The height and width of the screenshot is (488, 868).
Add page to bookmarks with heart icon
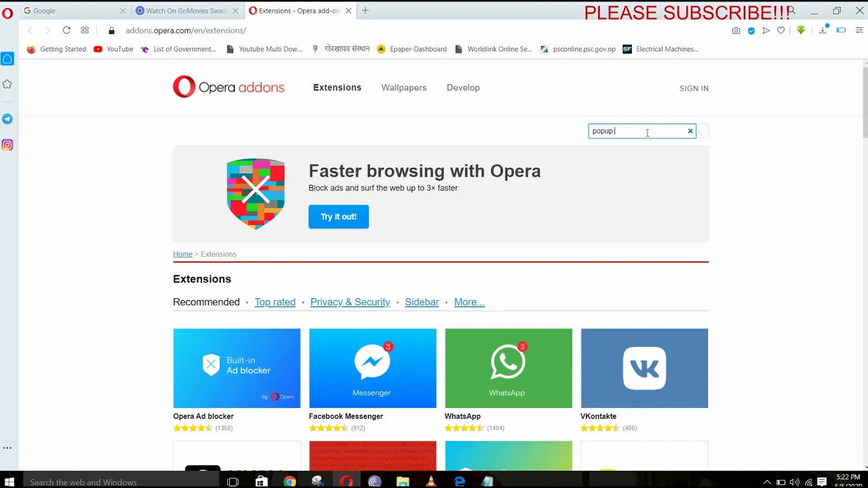pyautogui.click(x=781, y=30)
